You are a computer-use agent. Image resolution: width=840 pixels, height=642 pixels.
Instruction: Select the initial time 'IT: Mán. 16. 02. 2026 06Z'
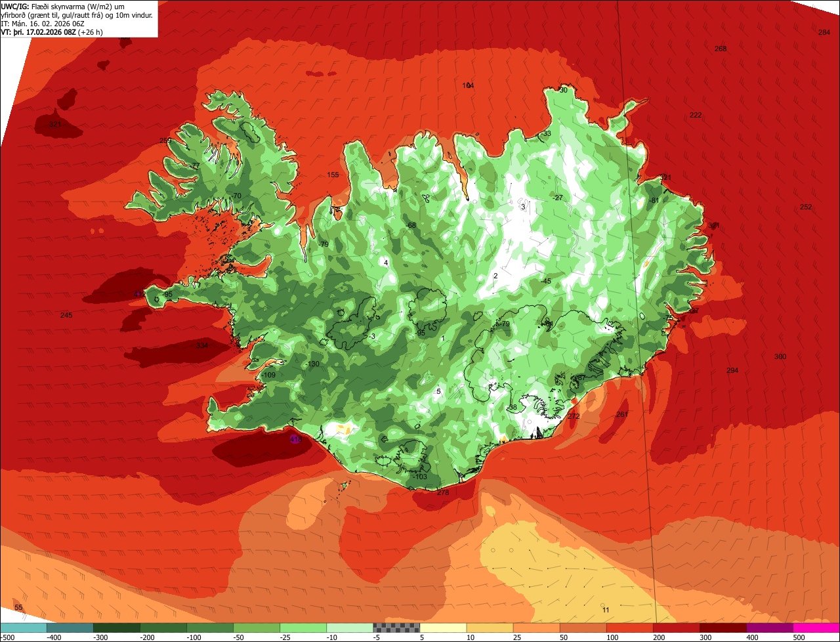point(43,23)
